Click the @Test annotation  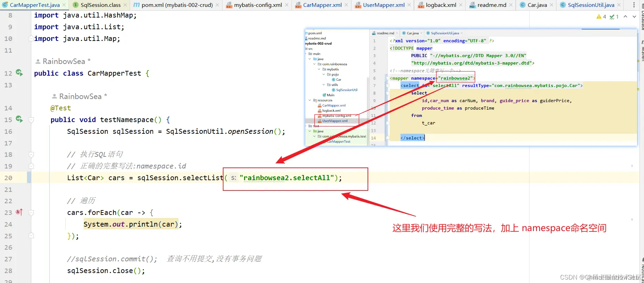pyautogui.click(x=61, y=108)
